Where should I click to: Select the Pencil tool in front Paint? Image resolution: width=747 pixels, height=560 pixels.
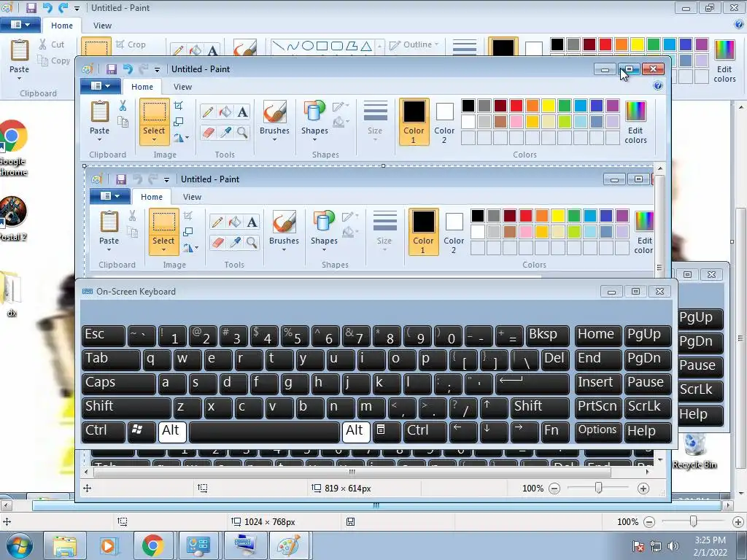[x=208, y=112]
